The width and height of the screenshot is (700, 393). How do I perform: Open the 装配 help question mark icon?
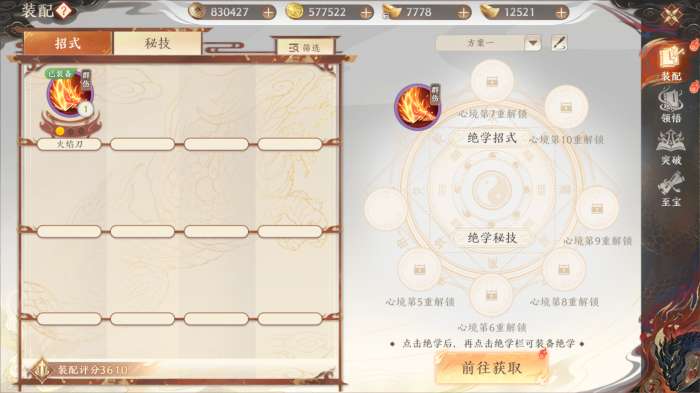pyautogui.click(x=63, y=10)
